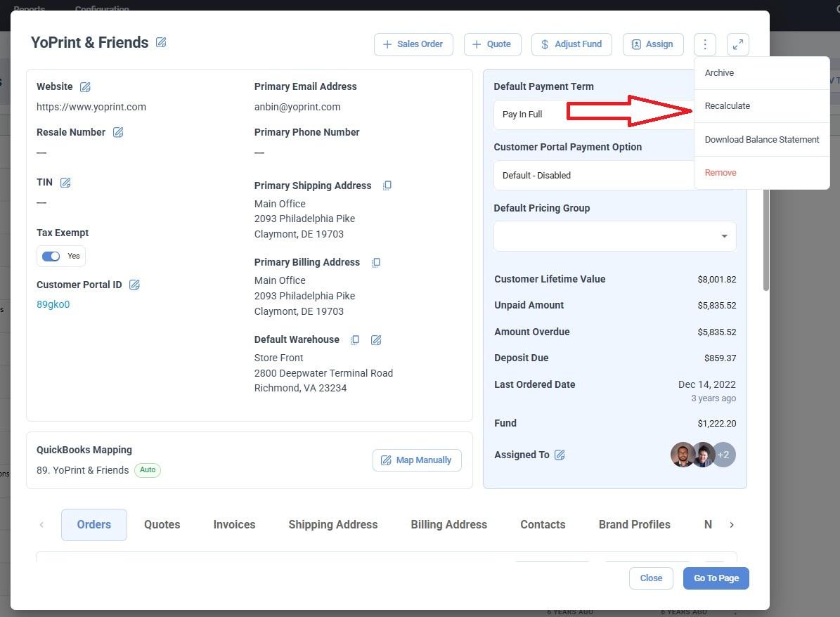This screenshot has width=840, height=617.
Task: Edit Customer Portal ID icon
Action: (134, 285)
